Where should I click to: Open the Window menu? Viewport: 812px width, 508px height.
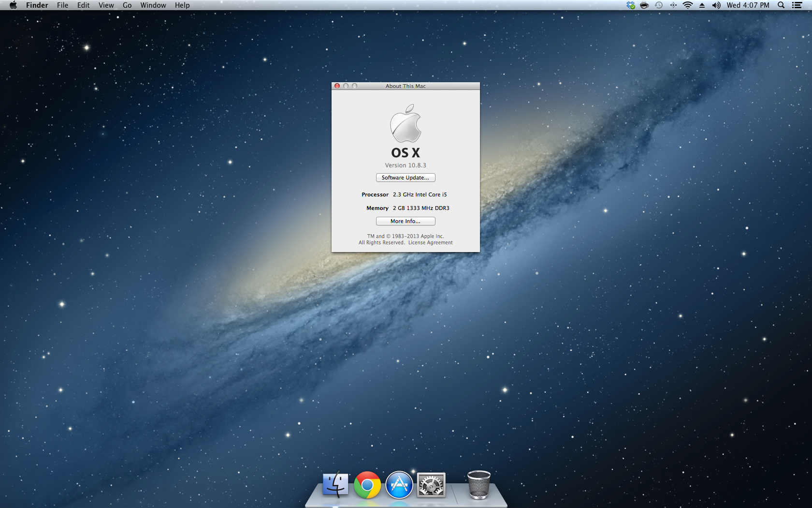(x=153, y=5)
